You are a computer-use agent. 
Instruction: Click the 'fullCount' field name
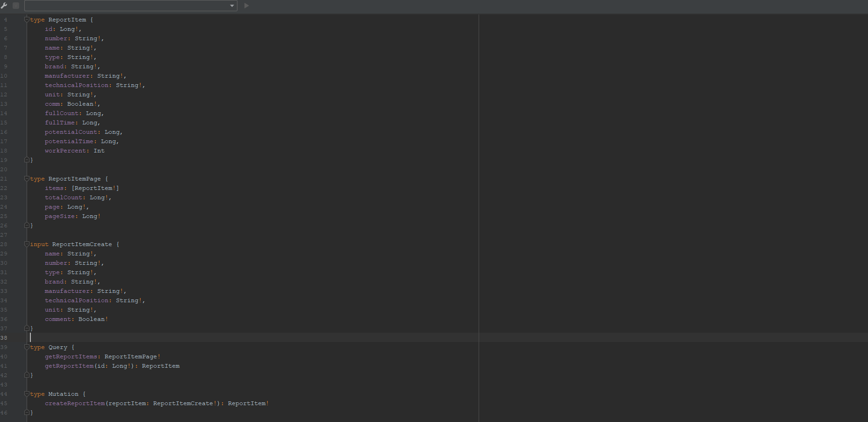coord(62,113)
